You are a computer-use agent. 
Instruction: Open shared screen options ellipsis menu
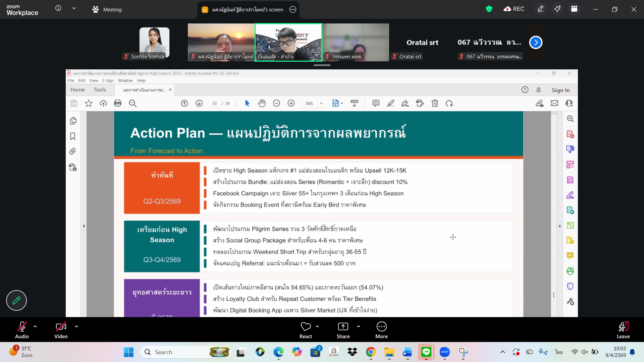293,9
